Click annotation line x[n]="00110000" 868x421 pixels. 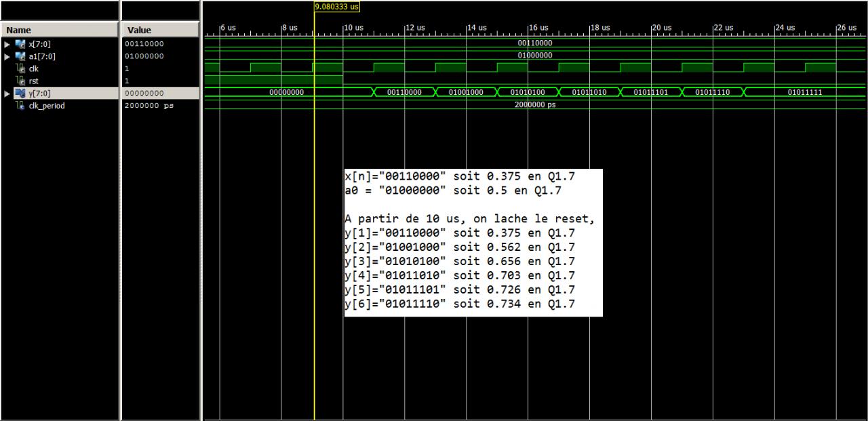[x=460, y=176]
